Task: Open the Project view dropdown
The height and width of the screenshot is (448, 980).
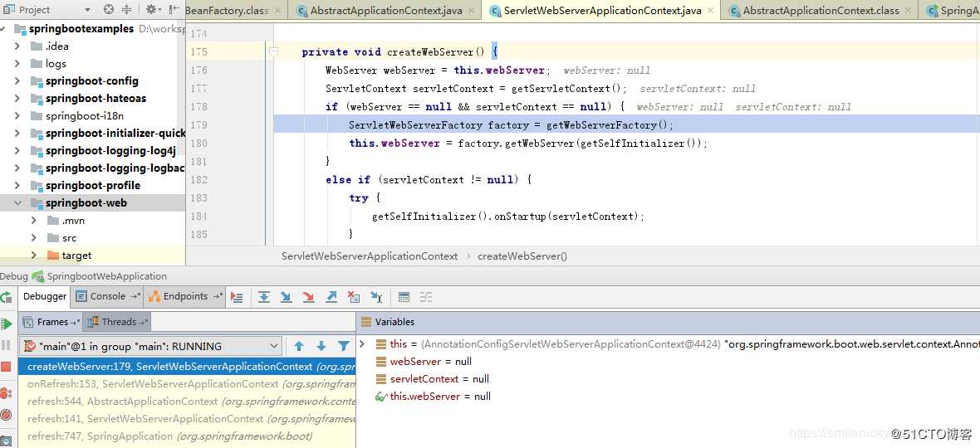Action: pyautogui.click(x=87, y=10)
